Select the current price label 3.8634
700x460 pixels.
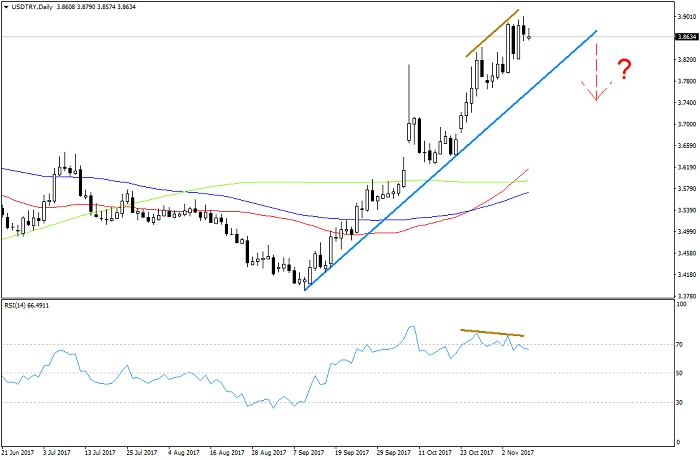tap(686, 37)
